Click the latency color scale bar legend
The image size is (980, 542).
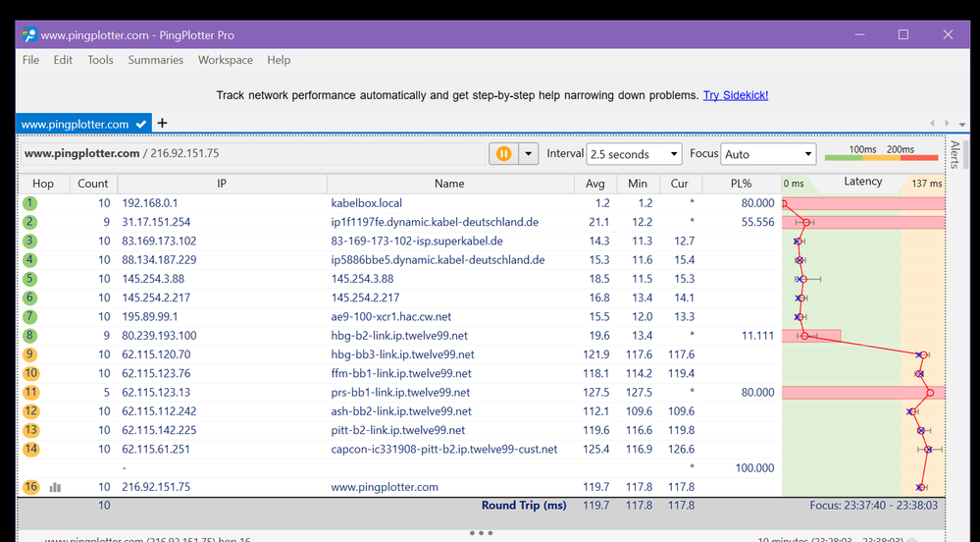[x=881, y=154]
